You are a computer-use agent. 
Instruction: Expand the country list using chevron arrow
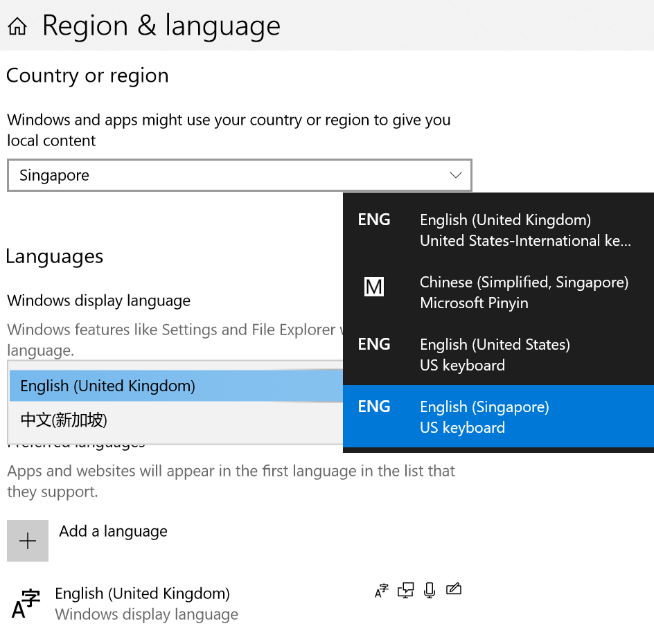(455, 175)
